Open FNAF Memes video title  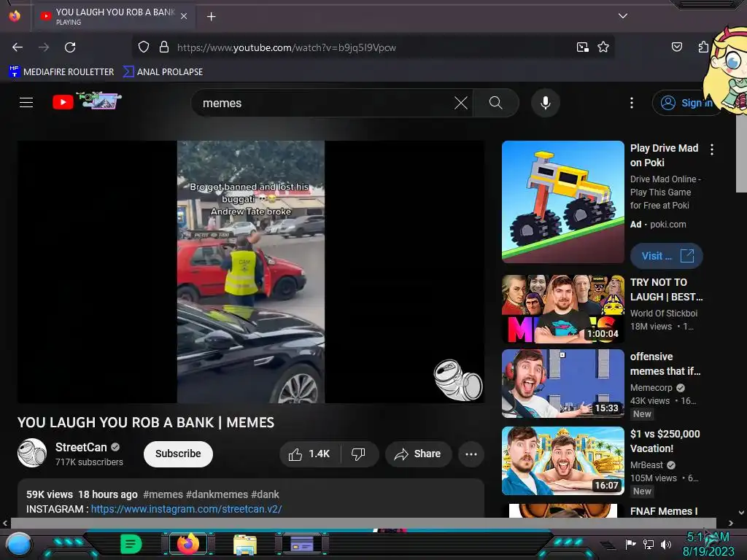(x=664, y=511)
